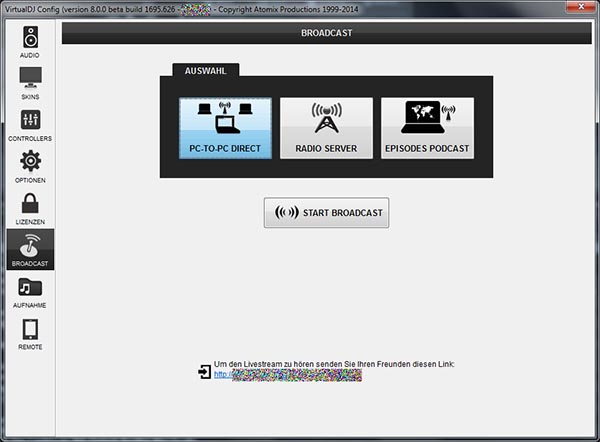Viewport: 600px width, 442px height.
Task: Select Episodes Podcast broadcast mode
Action: coord(427,128)
